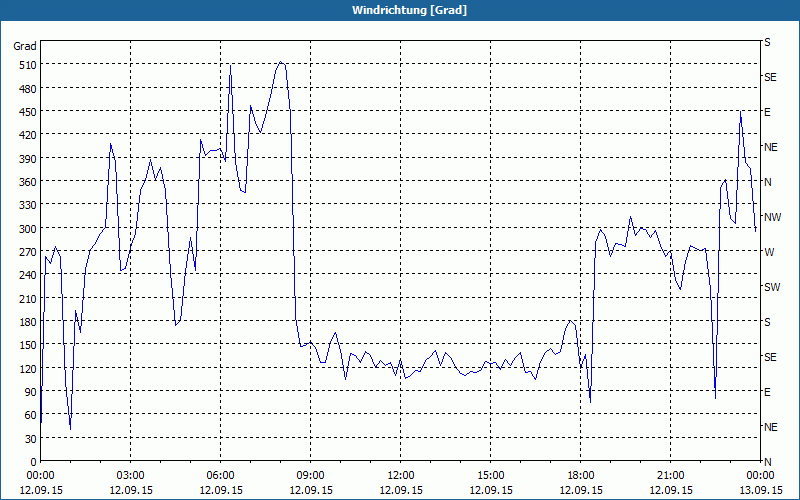
Task: Click the 120 y-axis value
Action: [28, 369]
